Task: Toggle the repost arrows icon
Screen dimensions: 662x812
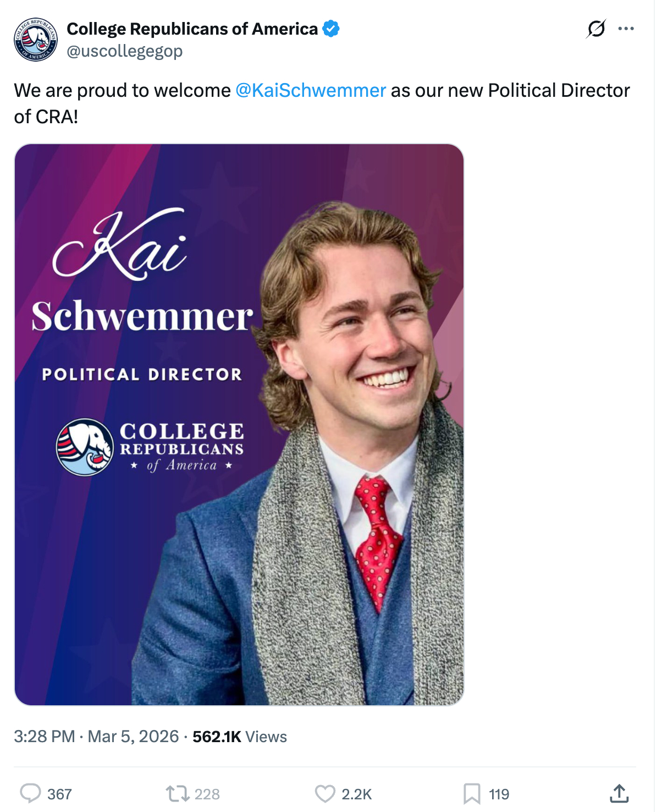Action: point(178,793)
